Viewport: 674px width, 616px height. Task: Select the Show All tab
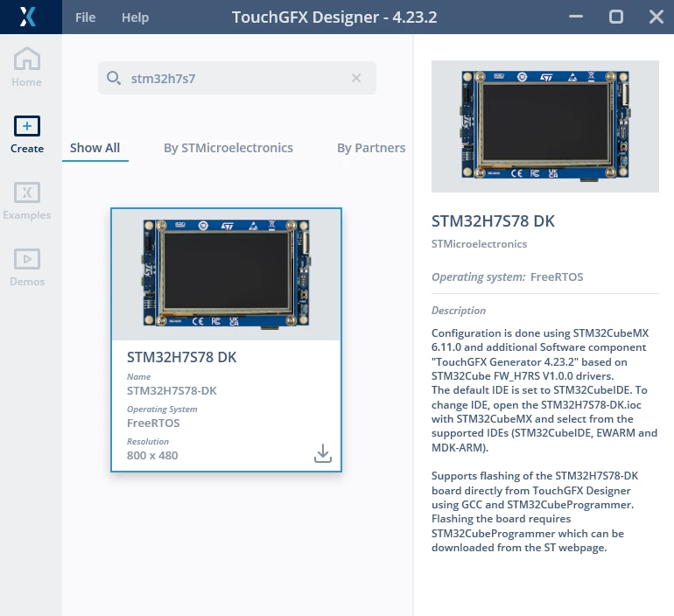pyautogui.click(x=95, y=148)
